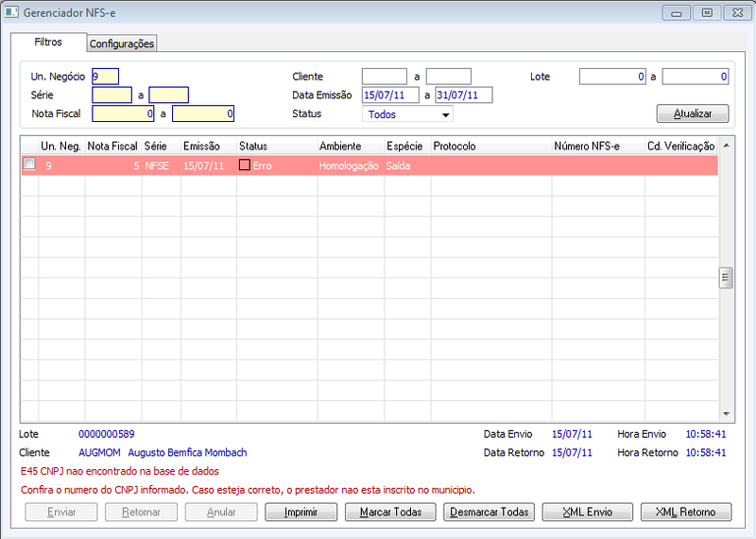
Task: Click the Cd. Verificação column header
Action: (x=681, y=146)
